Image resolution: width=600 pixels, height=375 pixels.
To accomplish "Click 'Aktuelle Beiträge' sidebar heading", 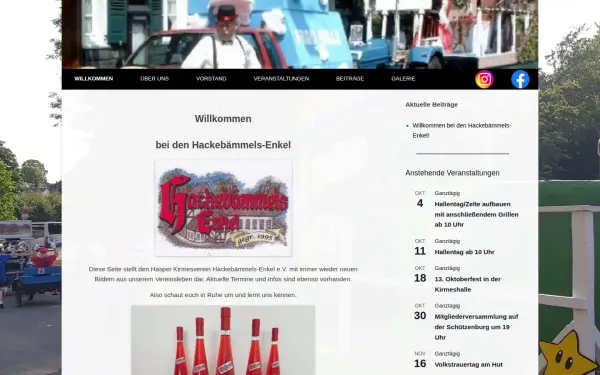I will pyautogui.click(x=432, y=104).
